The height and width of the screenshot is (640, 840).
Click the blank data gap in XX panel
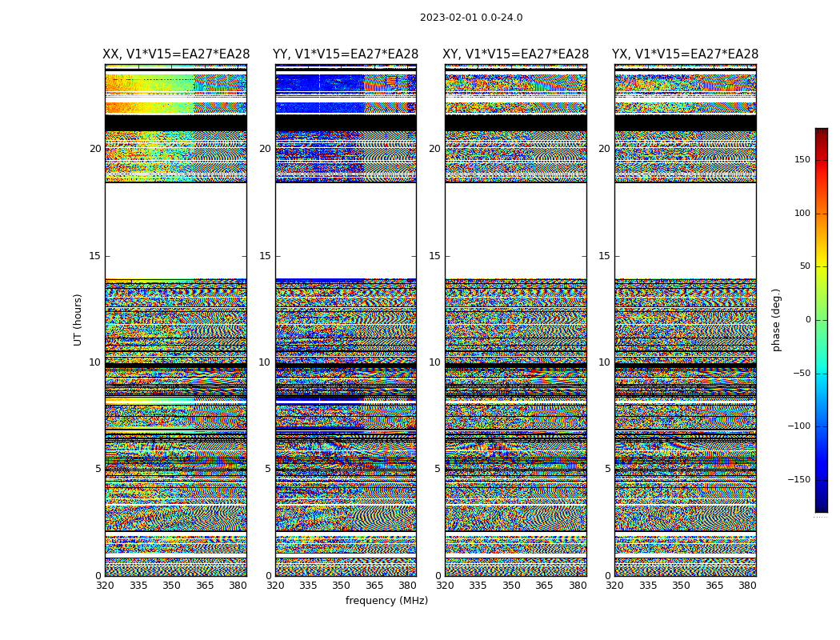click(x=176, y=231)
